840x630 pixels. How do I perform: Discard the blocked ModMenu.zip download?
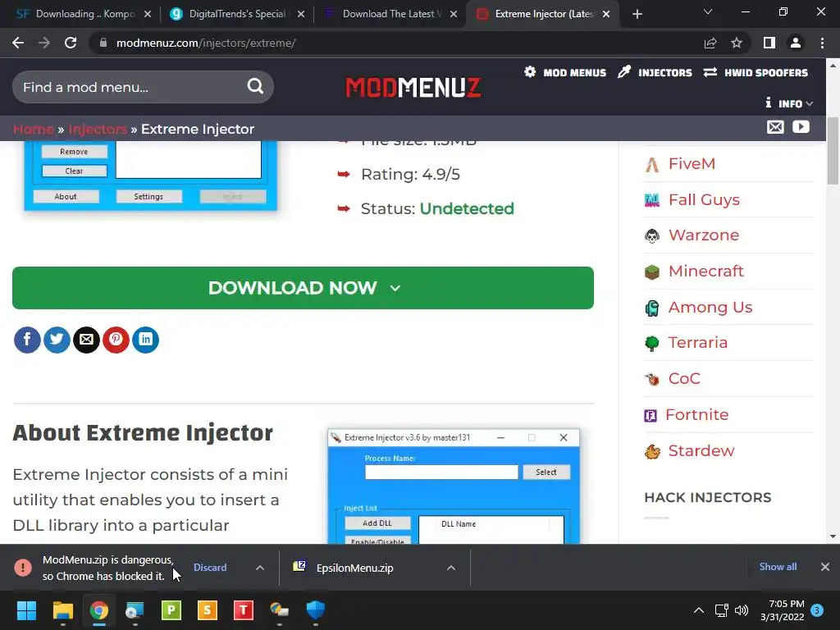(x=210, y=568)
